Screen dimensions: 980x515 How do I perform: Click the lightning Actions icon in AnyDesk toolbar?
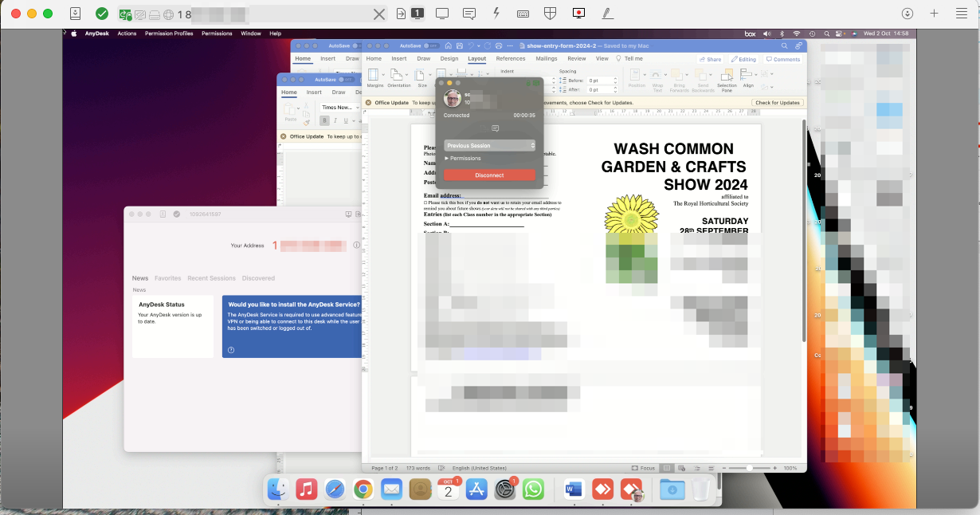point(496,14)
